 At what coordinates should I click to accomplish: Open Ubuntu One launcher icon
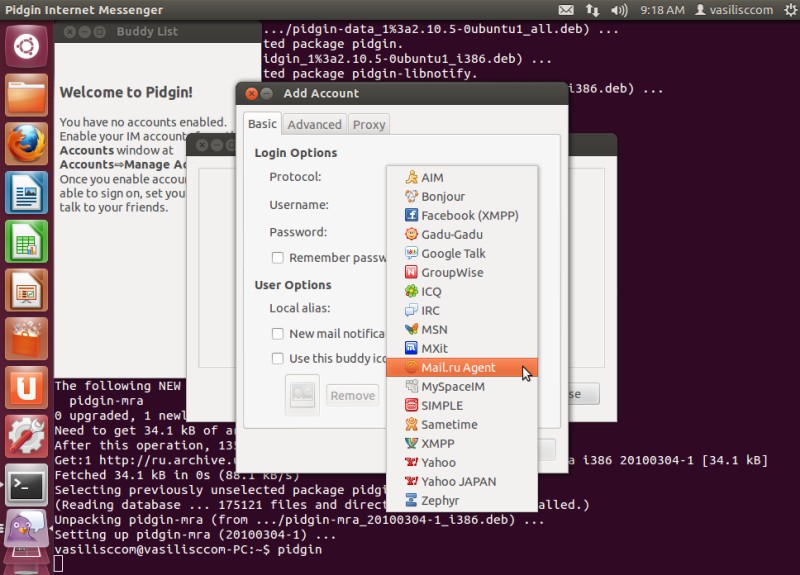coord(26,388)
